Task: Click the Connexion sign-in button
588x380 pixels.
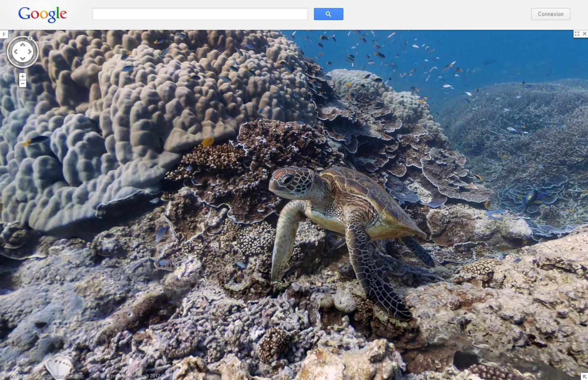Action: tap(551, 14)
